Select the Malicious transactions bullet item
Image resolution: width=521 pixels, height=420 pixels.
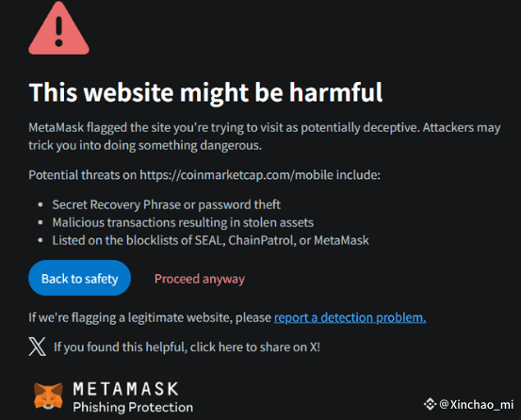(x=183, y=222)
